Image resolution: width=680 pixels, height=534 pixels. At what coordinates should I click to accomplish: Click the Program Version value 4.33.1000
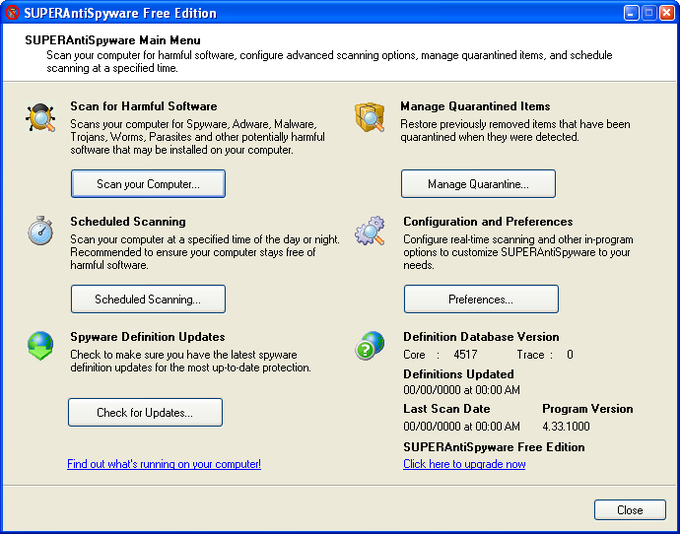[566, 426]
